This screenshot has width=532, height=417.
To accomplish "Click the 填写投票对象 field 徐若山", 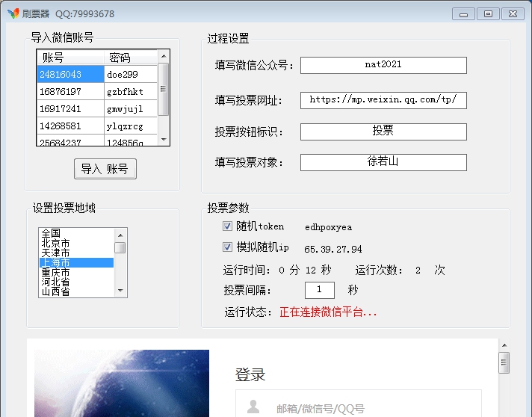I will (383, 162).
